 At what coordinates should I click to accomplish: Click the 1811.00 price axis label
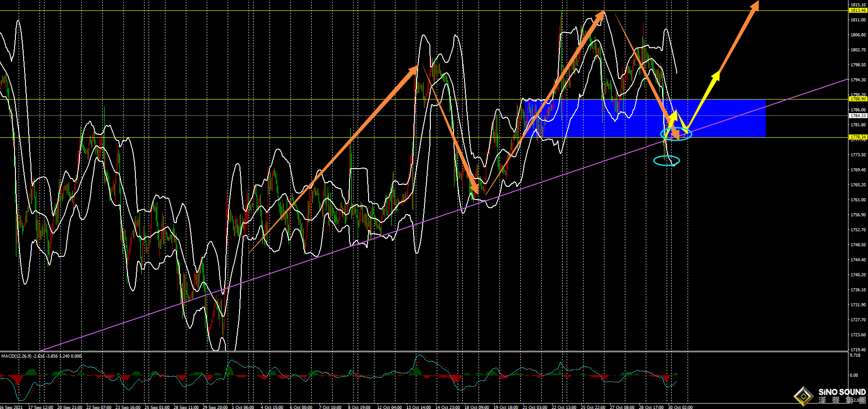point(858,20)
